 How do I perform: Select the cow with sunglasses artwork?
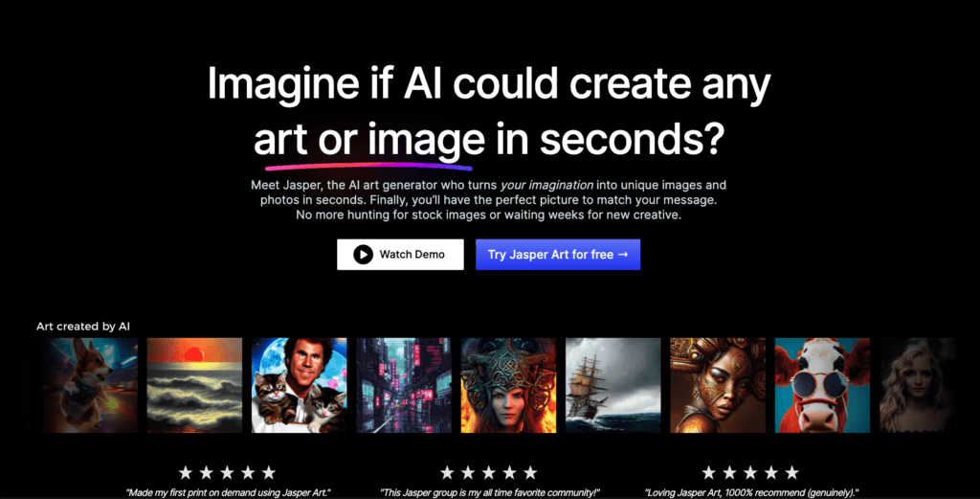pos(822,385)
